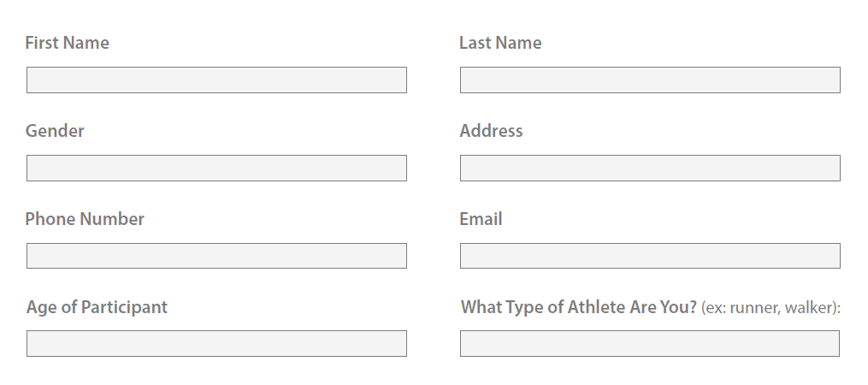Click into the Address text field
Image resolution: width=868 pixels, height=385 pixels.
coord(650,168)
